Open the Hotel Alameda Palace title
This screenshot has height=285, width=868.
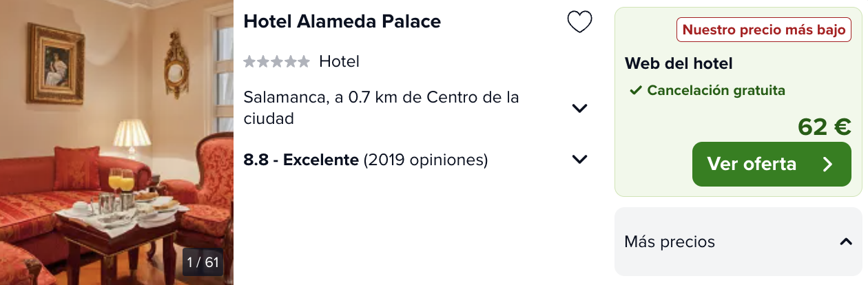342,21
